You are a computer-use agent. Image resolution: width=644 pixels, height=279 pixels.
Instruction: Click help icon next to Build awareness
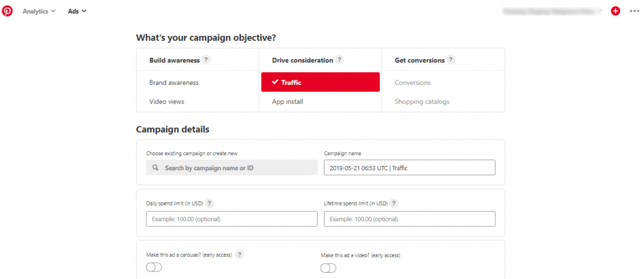click(x=206, y=60)
